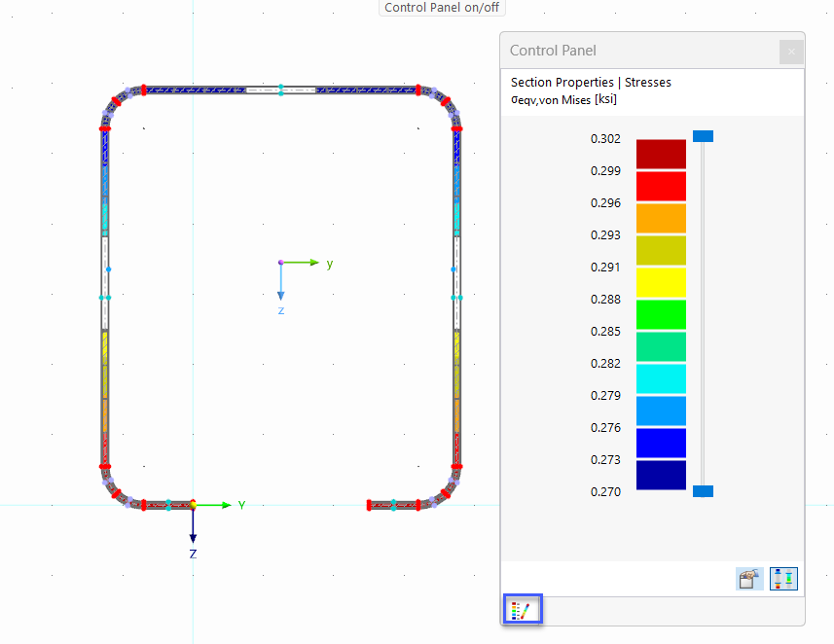The width and height of the screenshot is (834, 644).
Task: Select the centroid point of the section
Action: 281,263
